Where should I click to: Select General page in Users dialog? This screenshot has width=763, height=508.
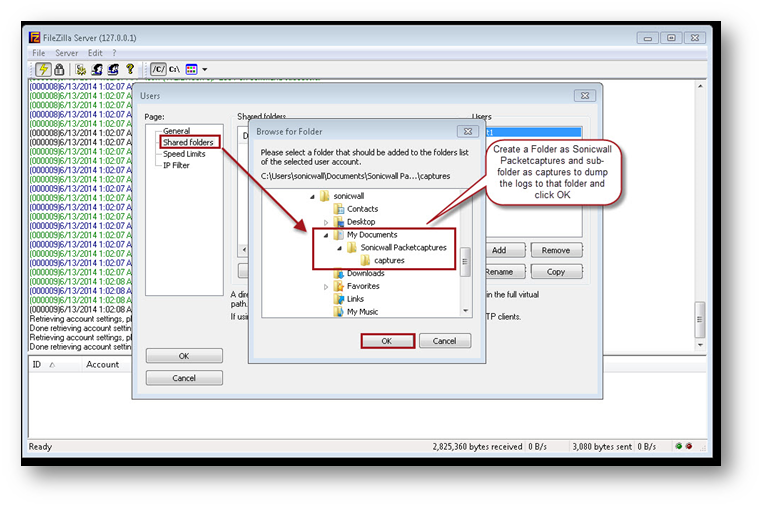coord(177,131)
